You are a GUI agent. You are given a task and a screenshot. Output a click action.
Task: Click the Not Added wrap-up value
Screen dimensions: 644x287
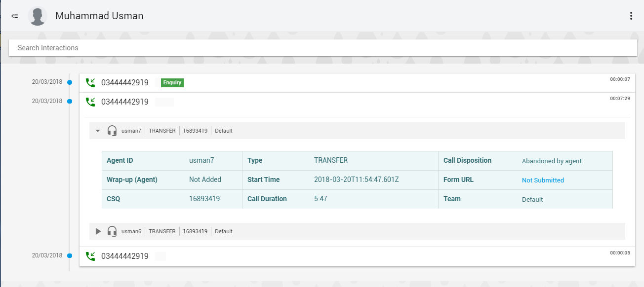205,180
